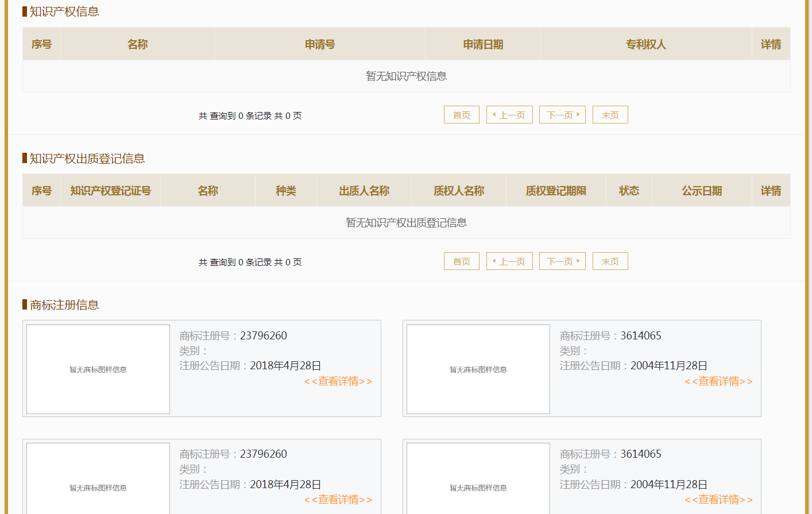Click 首页 in the 知识产权信息 pagination
This screenshot has width=812, height=514.
coord(461,115)
